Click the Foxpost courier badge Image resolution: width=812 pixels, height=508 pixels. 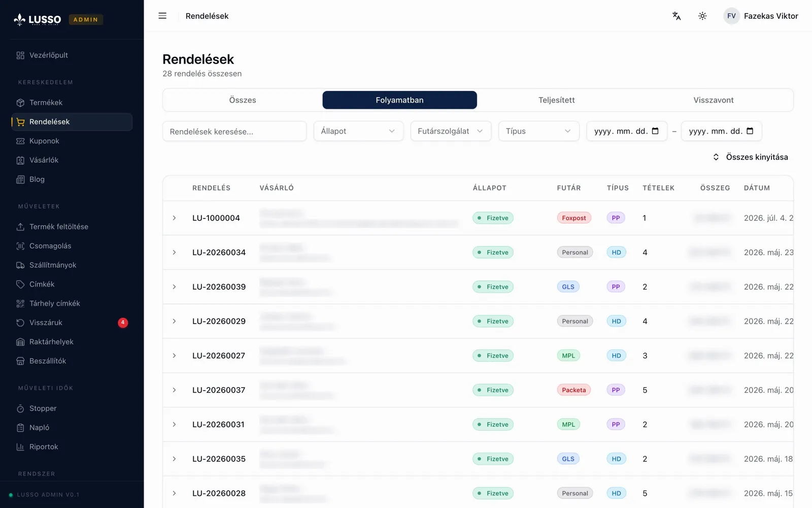pos(574,218)
